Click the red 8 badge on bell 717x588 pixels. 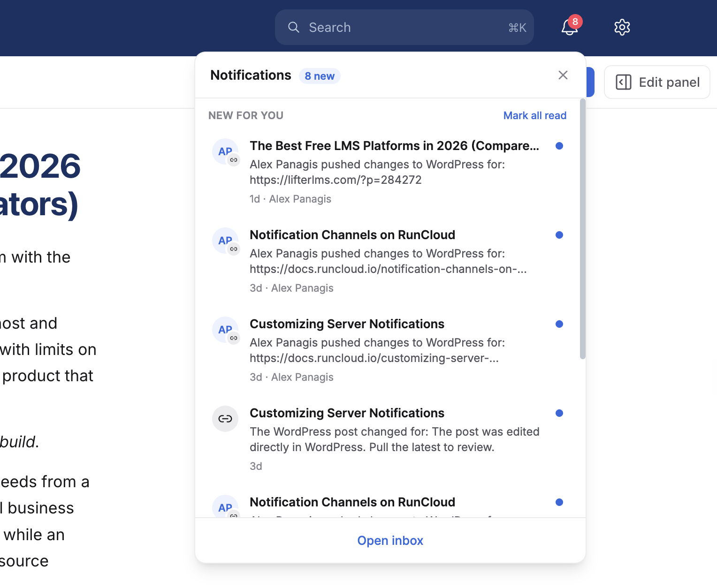[x=575, y=22]
